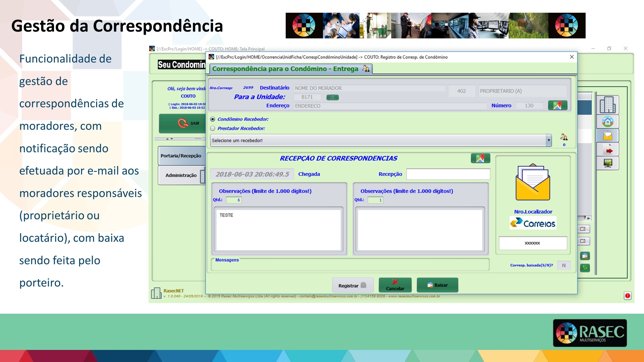The height and width of the screenshot is (362, 644).
Task: Select the Condômino Recebedor radio button
Action: point(213,119)
